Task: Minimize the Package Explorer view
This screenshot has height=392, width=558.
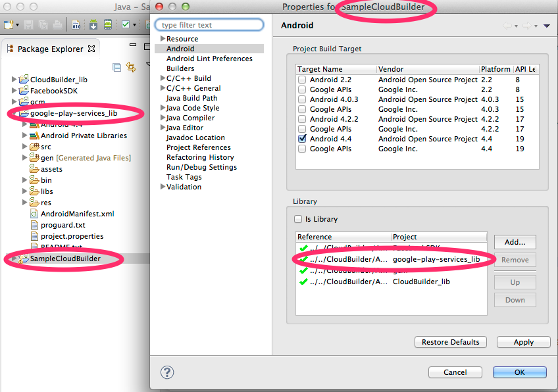Action: tap(133, 45)
